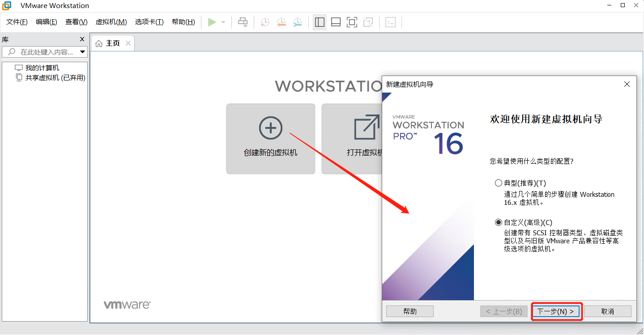This screenshot has width=644, height=335.
Task: Open the 虚拟机(M) menu
Action: click(111, 22)
